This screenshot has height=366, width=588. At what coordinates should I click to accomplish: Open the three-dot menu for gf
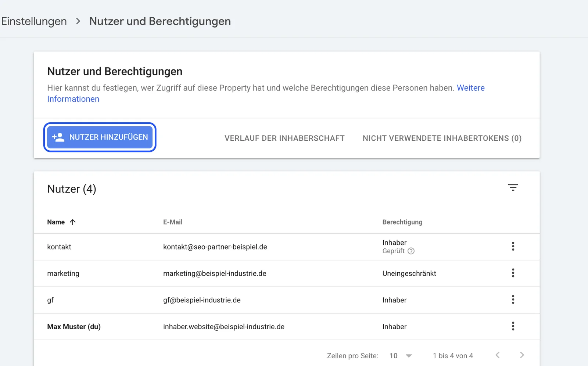(513, 299)
